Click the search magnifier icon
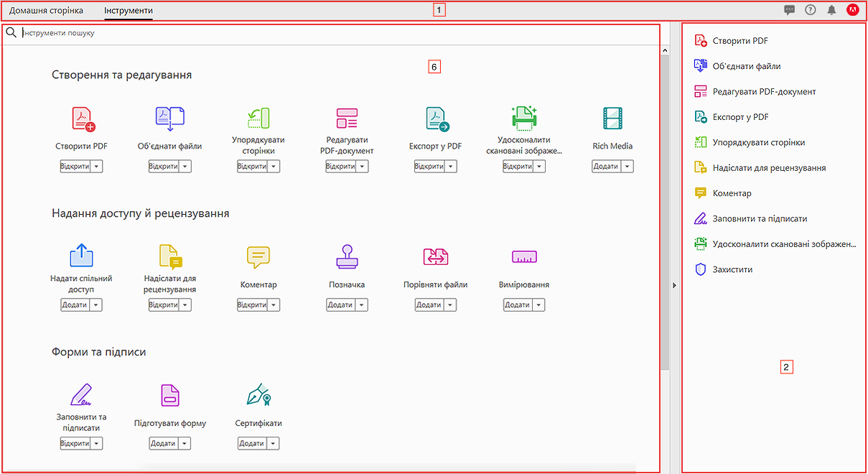The image size is (868, 474). tap(11, 32)
